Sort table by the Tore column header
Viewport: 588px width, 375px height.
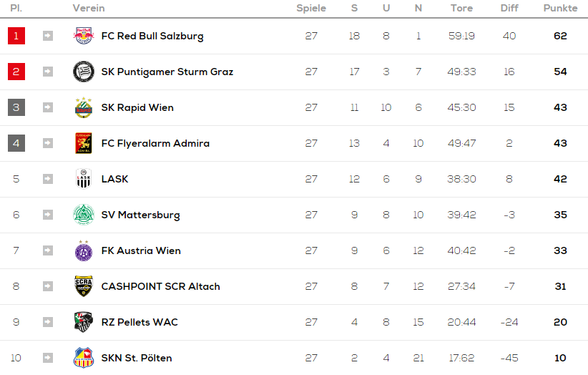pyautogui.click(x=461, y=8)
